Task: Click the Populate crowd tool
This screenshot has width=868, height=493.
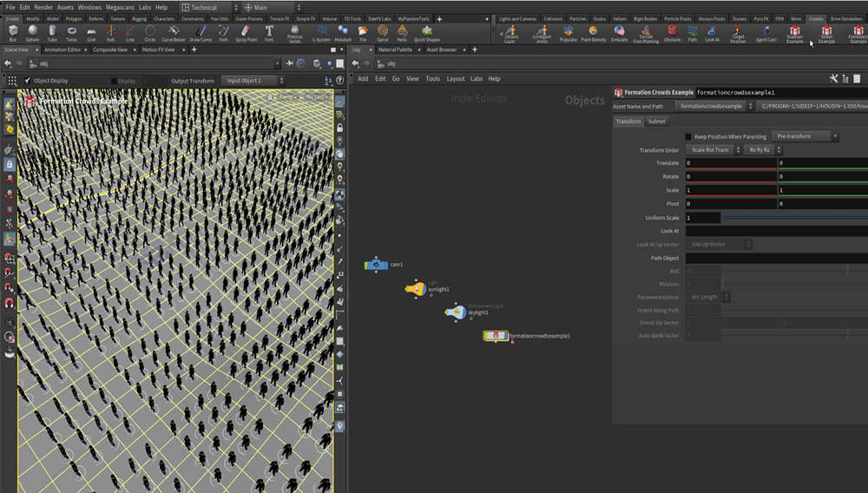Action: click(x=569, y=32)
